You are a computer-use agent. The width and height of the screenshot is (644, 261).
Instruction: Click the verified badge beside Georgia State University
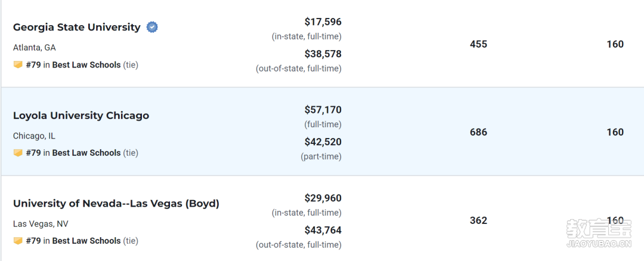tap(153, 27)
